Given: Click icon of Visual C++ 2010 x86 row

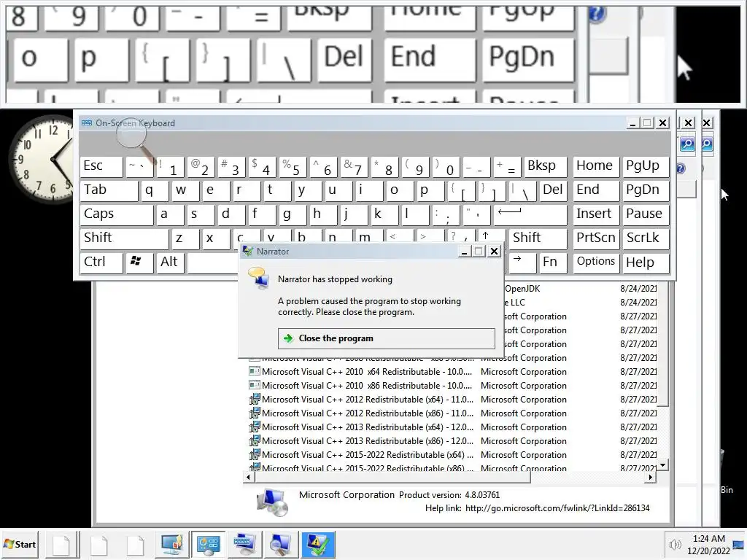Looking at the screenshot, I should click(x=255, y=385).
